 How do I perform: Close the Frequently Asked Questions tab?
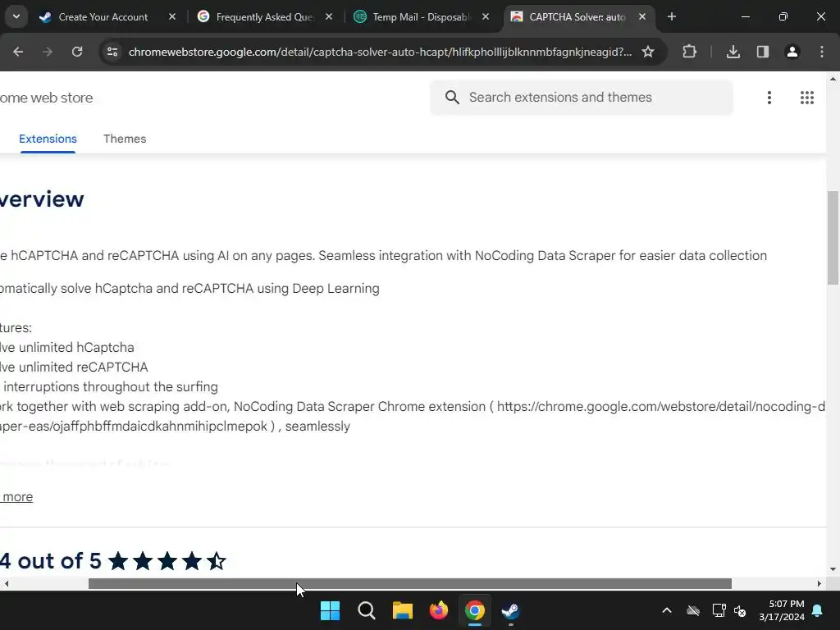click(329, 16)
